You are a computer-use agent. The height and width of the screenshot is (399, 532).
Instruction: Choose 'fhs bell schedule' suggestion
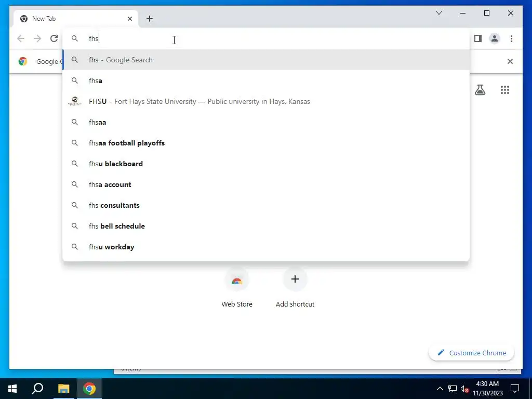coord(266,226)
